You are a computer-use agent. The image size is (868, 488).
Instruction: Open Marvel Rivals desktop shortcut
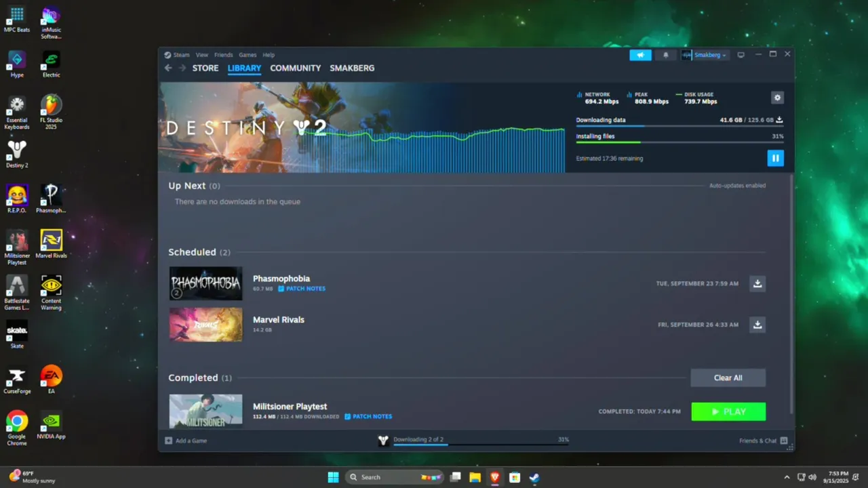(x=51, y=245)
